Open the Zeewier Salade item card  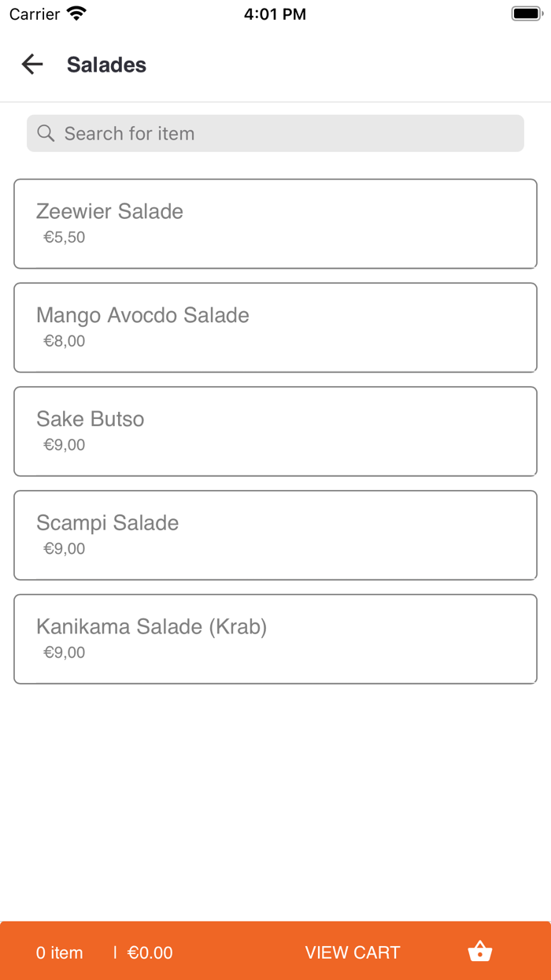point(275,223)
